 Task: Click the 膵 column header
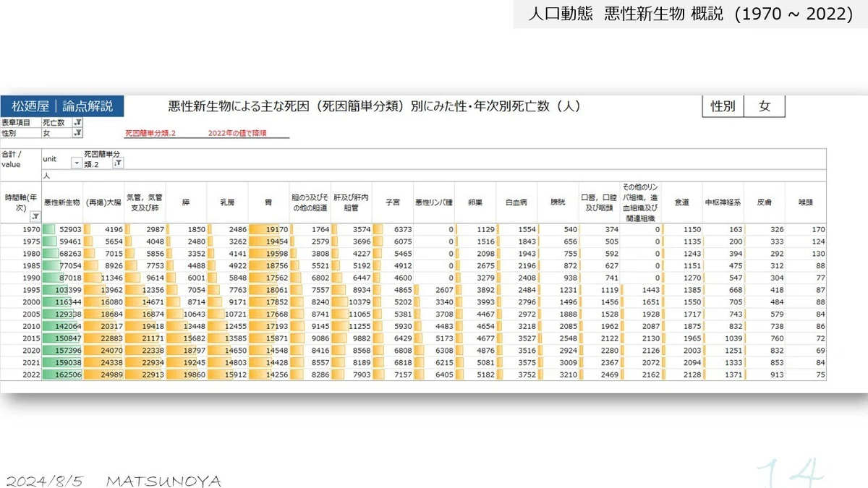coord(186,203)
